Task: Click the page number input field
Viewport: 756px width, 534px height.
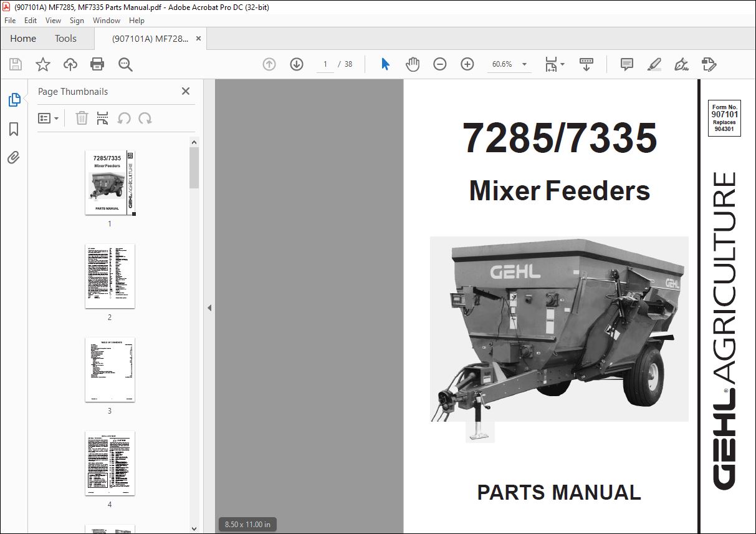Action: click(x=325, y=64)
